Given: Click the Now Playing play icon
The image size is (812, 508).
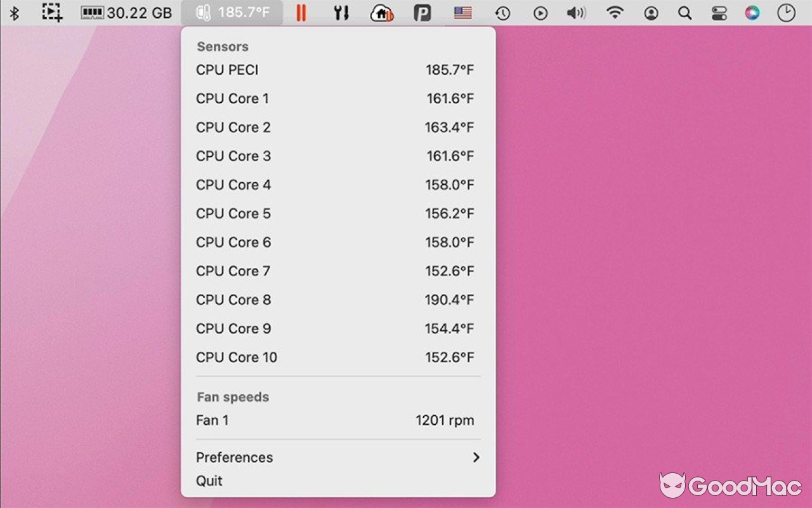Looking at the screenshot, I should coord(540,13).
